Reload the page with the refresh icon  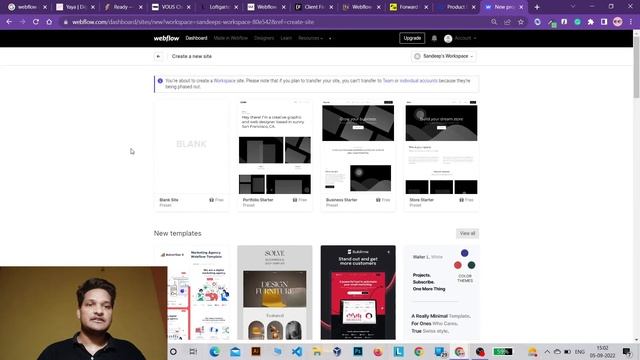(36, 22)
